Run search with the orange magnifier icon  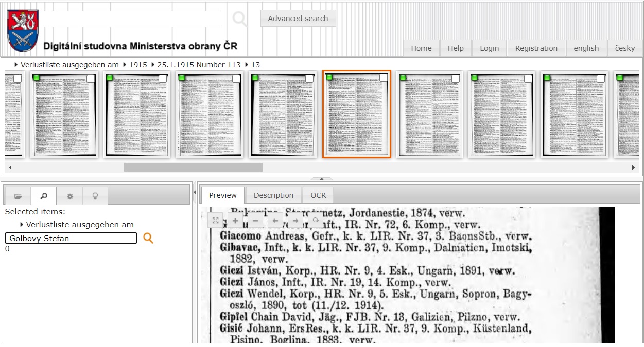click(148, 238)
